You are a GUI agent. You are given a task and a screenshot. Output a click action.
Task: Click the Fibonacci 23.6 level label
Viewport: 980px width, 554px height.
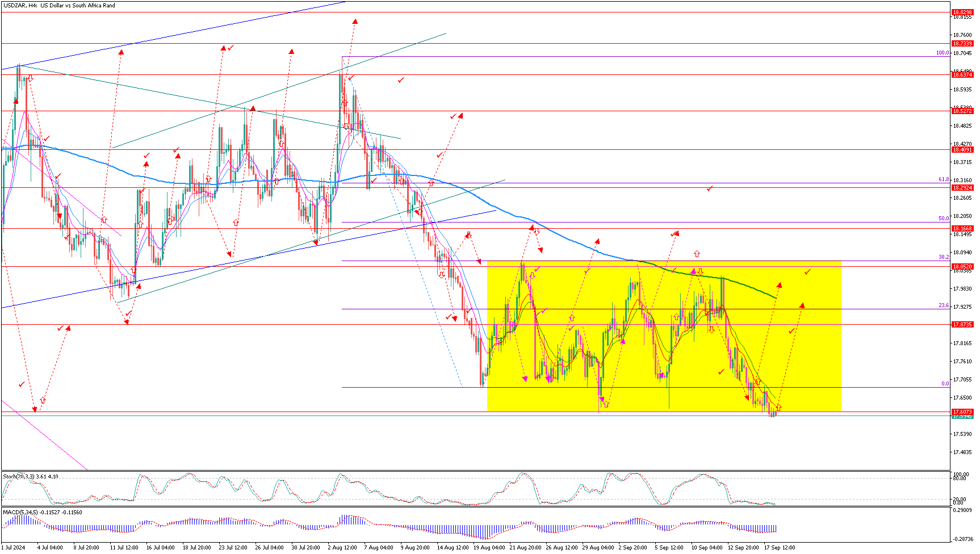(x=944, y=305)
